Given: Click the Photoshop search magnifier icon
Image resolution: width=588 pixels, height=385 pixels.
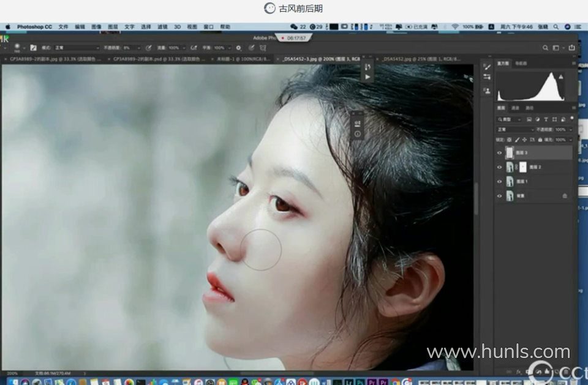Looking at the screenshot, I should pos(545,48).
